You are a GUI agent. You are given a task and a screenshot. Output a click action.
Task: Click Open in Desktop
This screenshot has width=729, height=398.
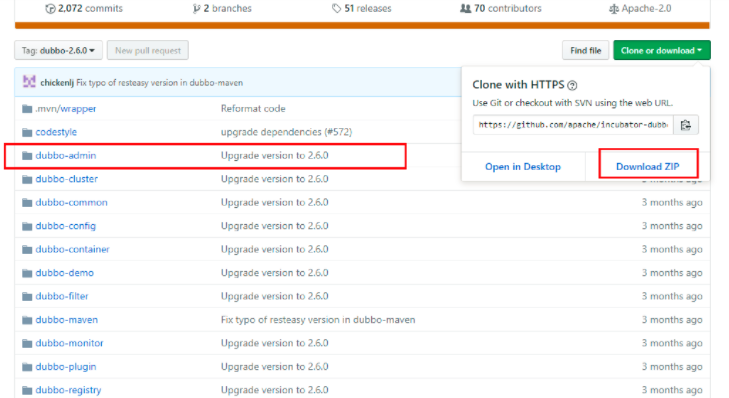coord(523,166)
